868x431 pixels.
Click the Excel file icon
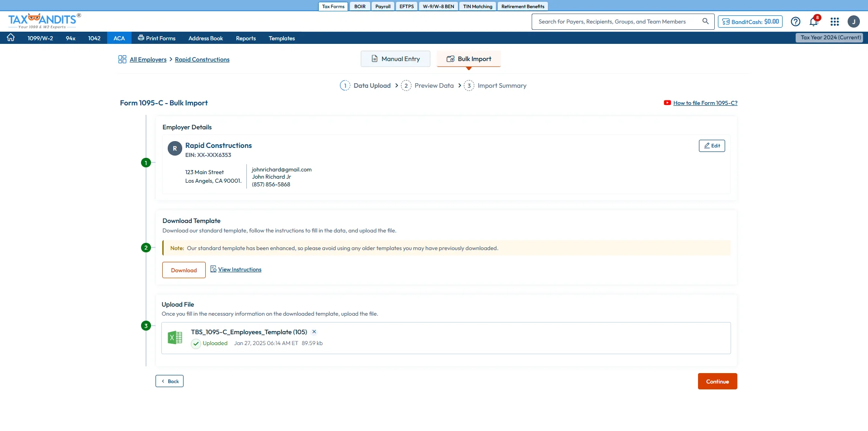click(x=175, y=337)
